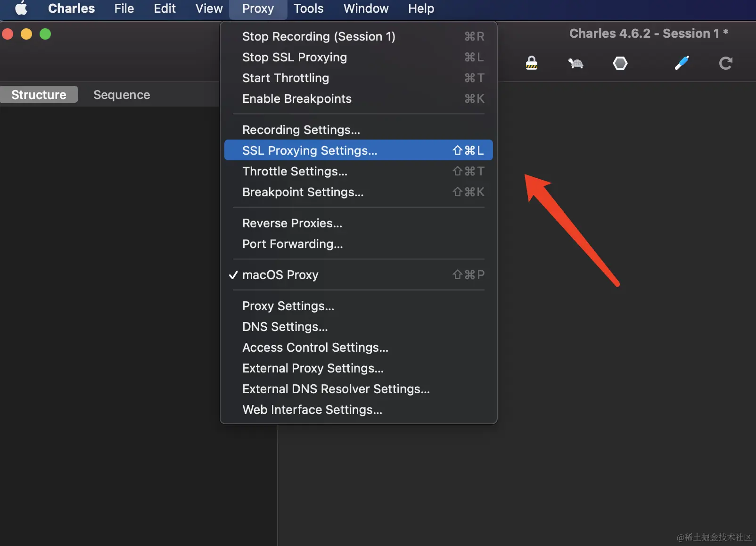Open Reverse Proxies... dialog
This screenshot has width=756, height=546.
(359, 223)
